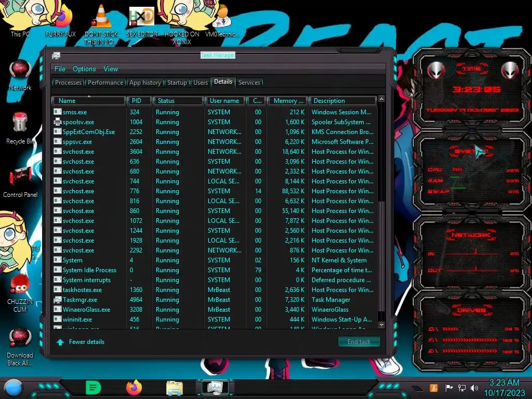Select the taskhostex.exe process row
Viewport: 532px width, 399px height.
pyautogui.click(x=215, y=290)
